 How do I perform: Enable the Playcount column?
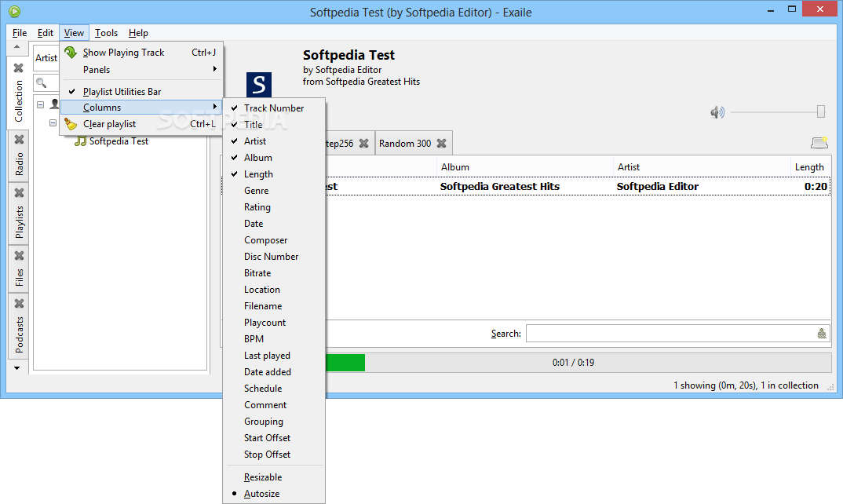pyautogui.click(x=274, y=323)
